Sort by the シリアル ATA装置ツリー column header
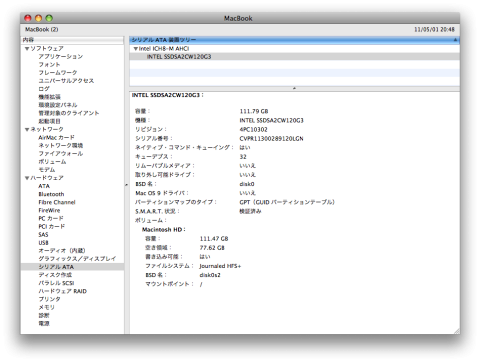Viewport: 480px width, 362px height. pyautogui.click(x=294, y=40)
